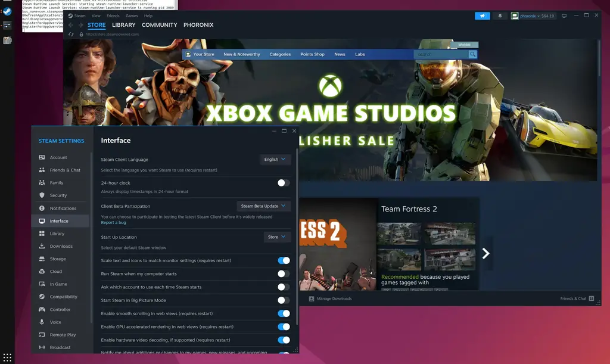Click the Report a bug link

click(113, 223)
